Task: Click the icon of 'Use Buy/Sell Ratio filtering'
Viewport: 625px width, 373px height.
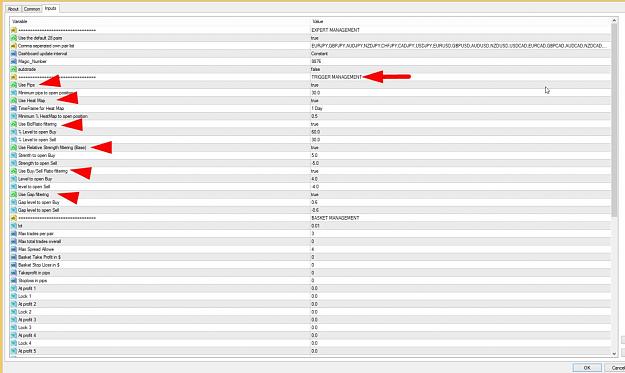Action: pos(14,171)
